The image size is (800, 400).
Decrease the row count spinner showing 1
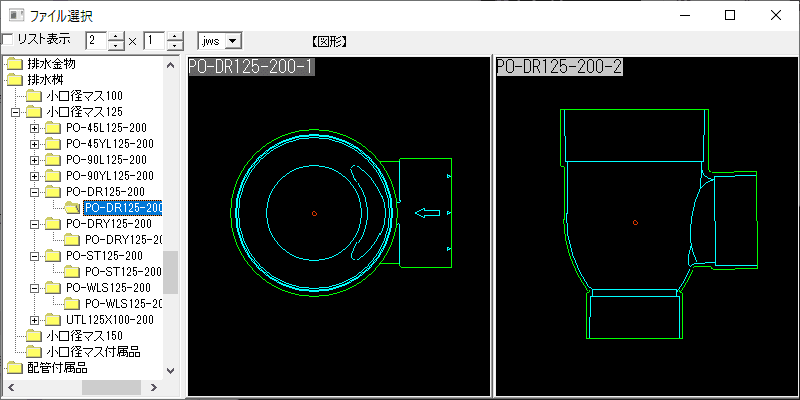(175, 46)
